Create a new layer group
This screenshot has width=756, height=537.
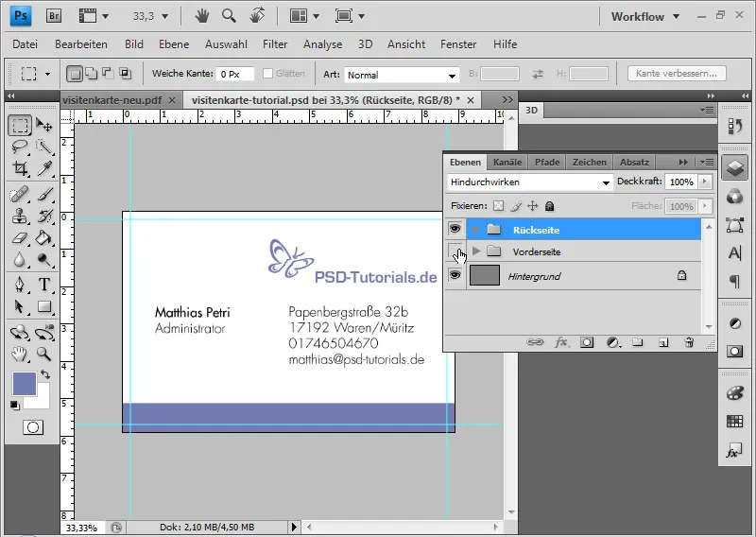click(x=638, y=342)
